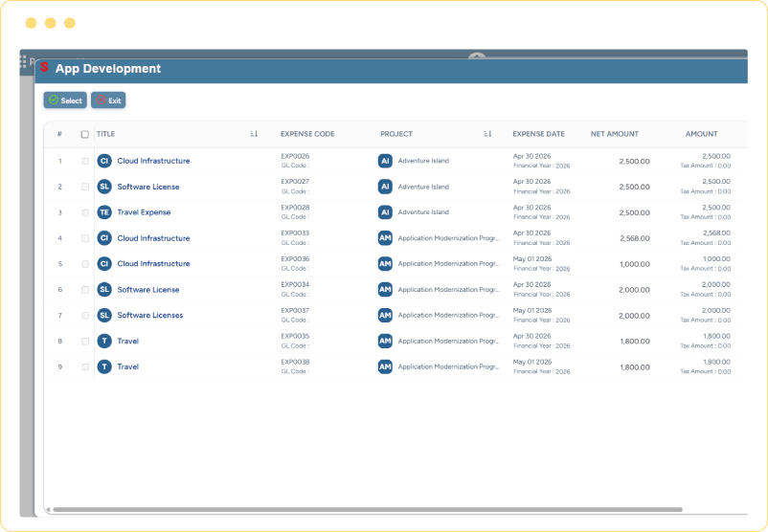
Task: Click the net amount 1,000.00
Action: 635,264
